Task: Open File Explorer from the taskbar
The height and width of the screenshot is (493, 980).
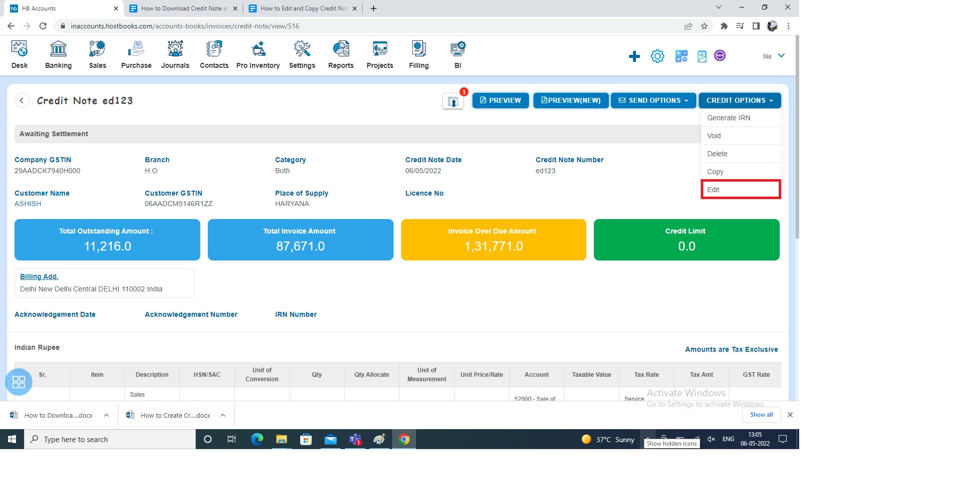Action: point(282,439)
